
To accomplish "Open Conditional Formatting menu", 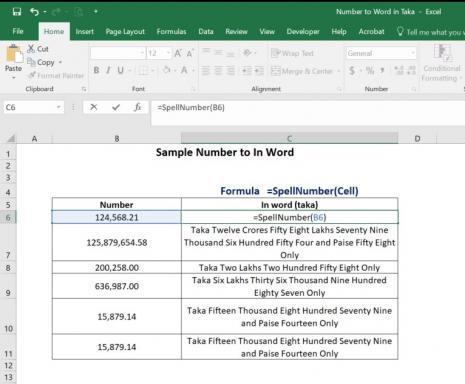I will pyautogui.click(x=442, y=63).
